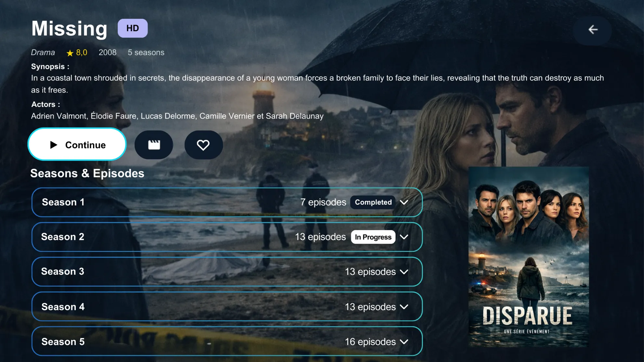The height and width of the screenshot is (362, 644).
Task: Click the back arrow icon
Action: (593, 30)
